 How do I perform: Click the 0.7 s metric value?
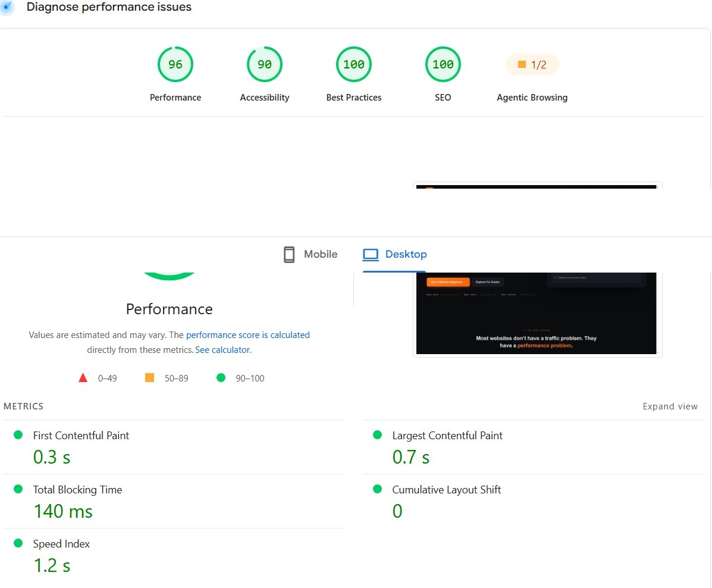411,457
